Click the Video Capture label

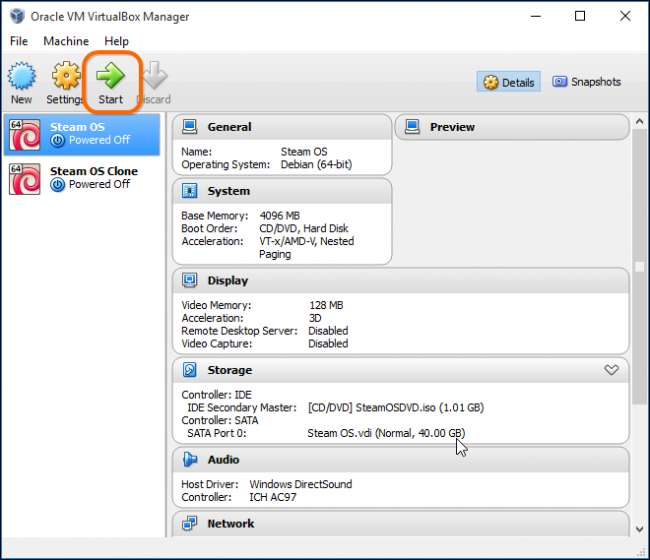point(216,344)
